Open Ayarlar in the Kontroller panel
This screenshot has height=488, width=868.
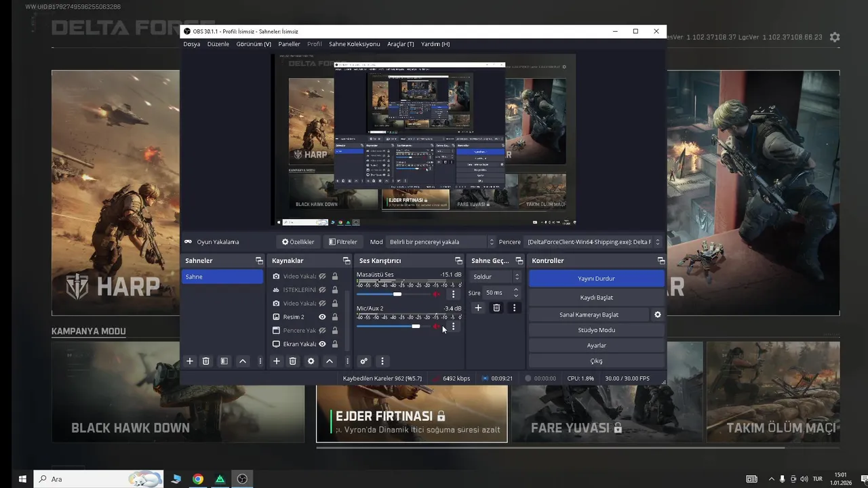point(596,346)
